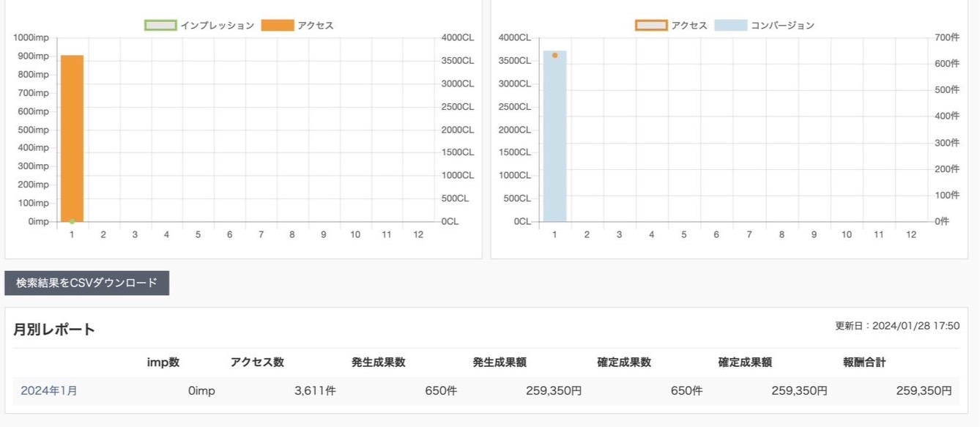Select the 259,350円 cell under 確定成果額
Image resolution: width=980 pixels, height=427 pixels.
(799, 391)
